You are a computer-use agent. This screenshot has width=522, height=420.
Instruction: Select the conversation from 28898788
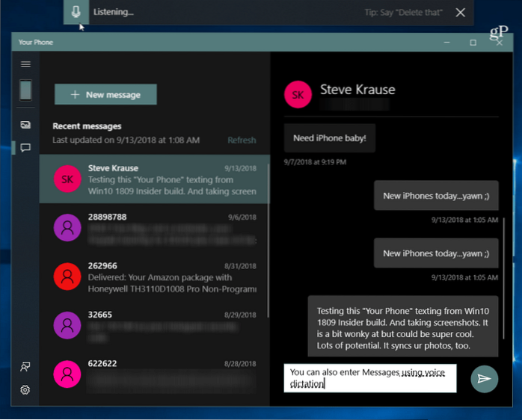(x=153, y=228)
